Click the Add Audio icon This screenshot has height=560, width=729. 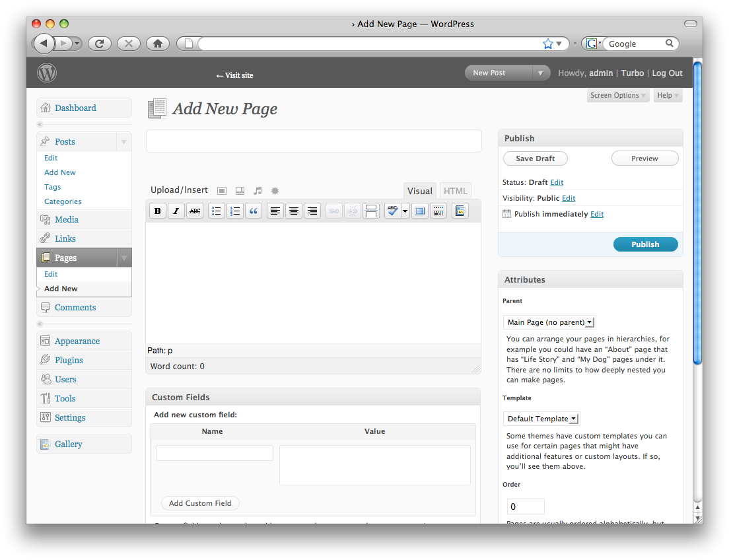(x=258, y=191)
